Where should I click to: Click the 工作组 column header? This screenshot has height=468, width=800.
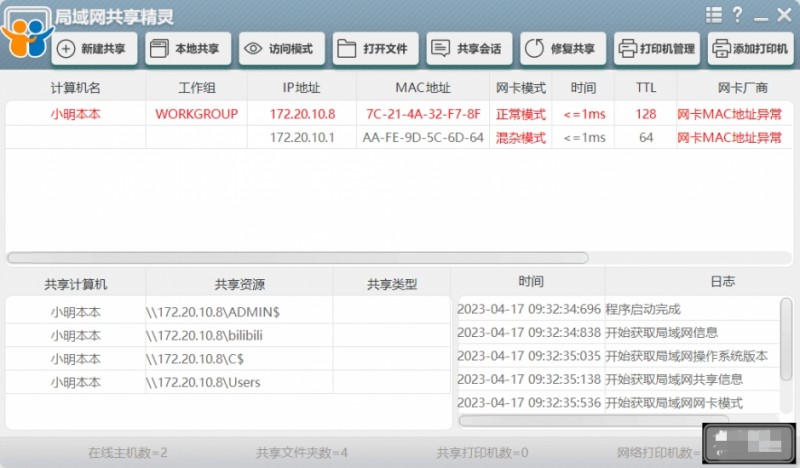(196, 88)
